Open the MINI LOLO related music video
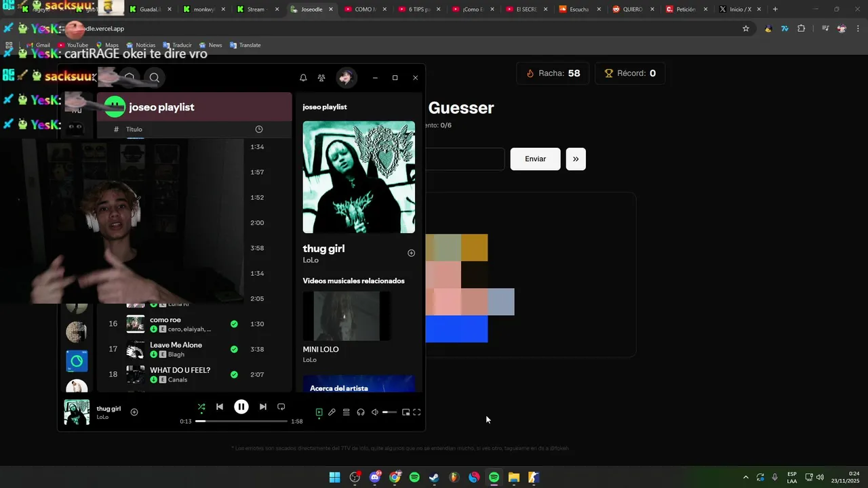 coord(346,316)
